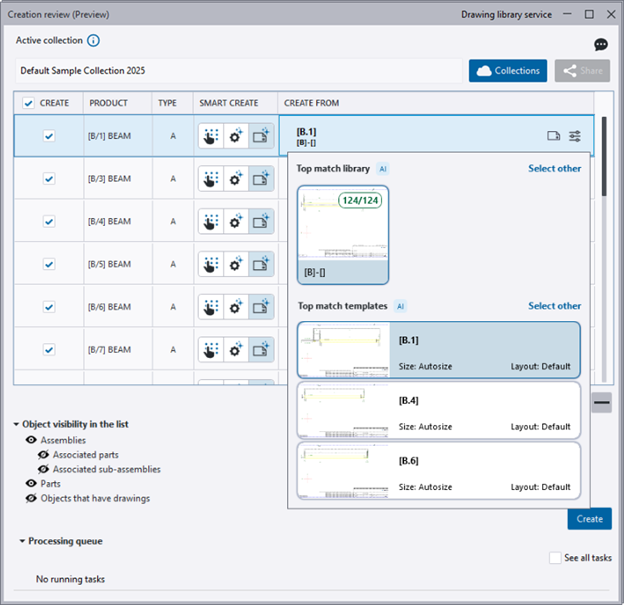Select manual pick icon in B/5 row
This screenshot has height=605, width=624.
pos(211,264)
